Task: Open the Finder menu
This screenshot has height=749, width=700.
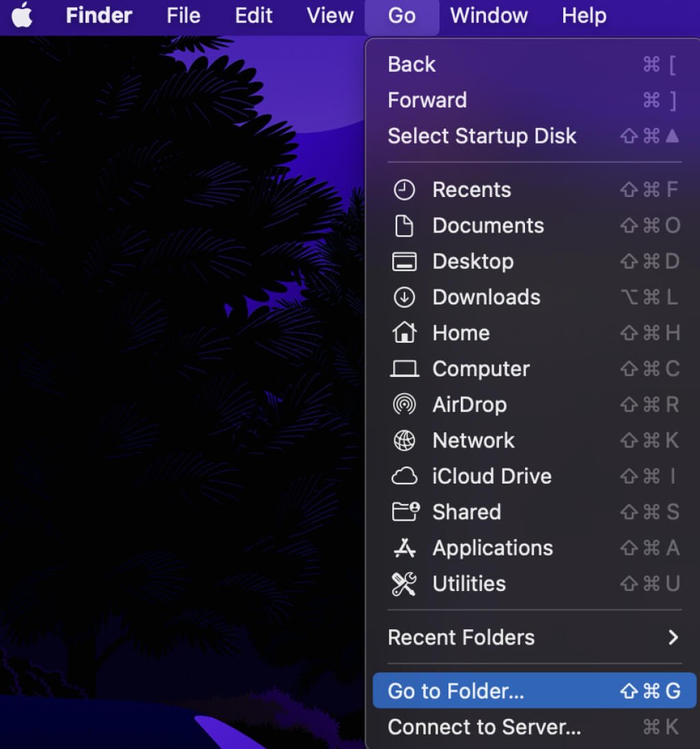Action: [x=99, y=15]
